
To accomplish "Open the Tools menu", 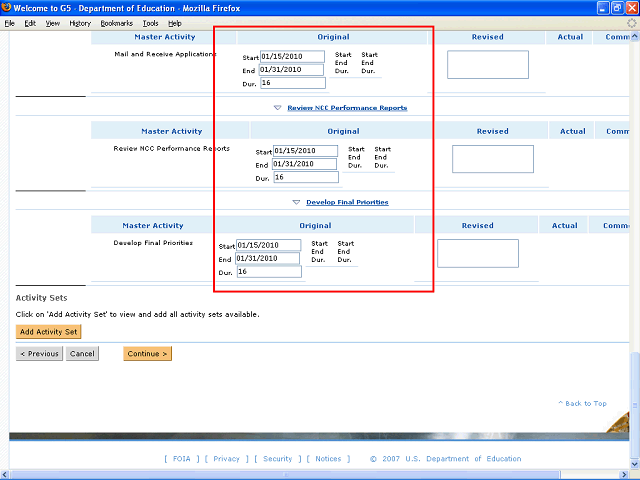I will [x=150, y=23].
